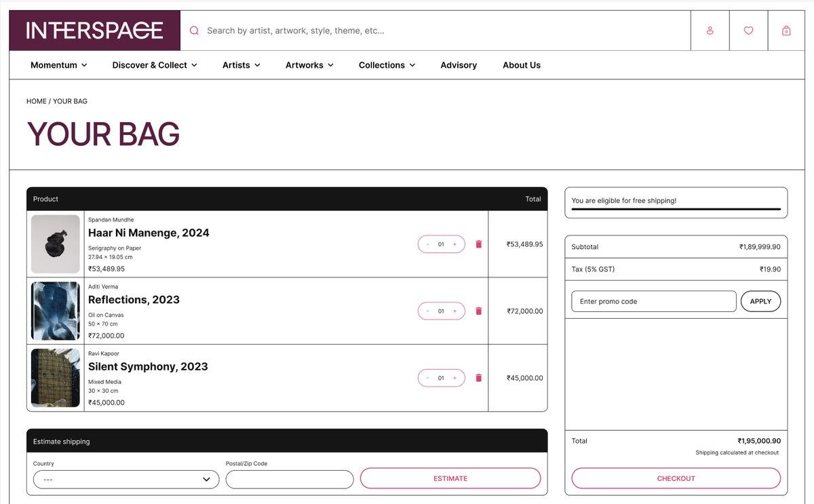Decrease quantity of Reflections, 2023
814x504 pixels.
[x=427, y=311]
